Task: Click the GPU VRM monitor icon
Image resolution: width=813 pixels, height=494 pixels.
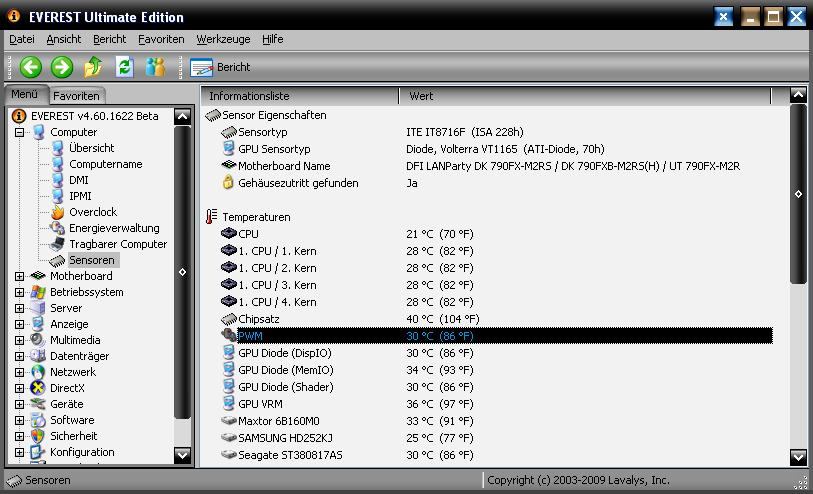Action: pyautogui.click(x=228, y=403)
